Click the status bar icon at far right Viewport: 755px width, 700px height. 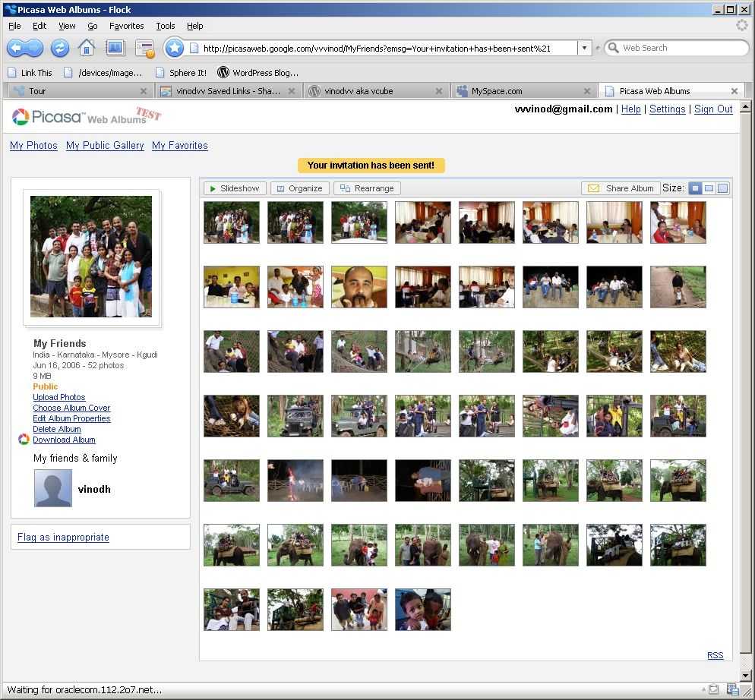[x=732, y=689]
